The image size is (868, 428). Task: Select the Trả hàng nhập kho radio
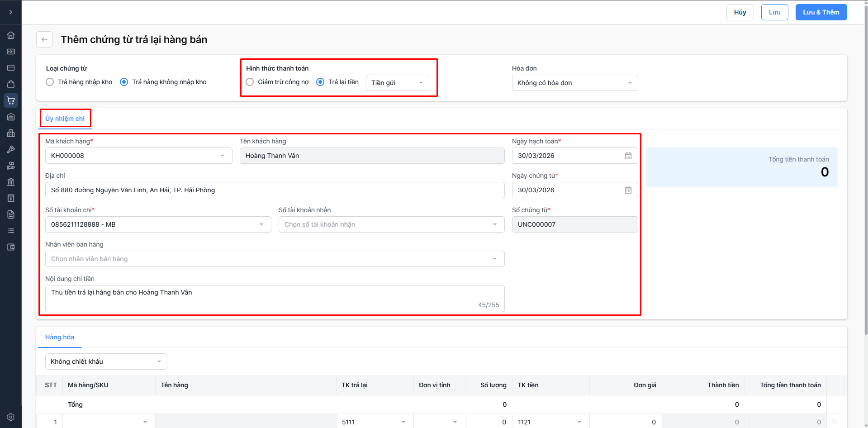coord(50,82)
